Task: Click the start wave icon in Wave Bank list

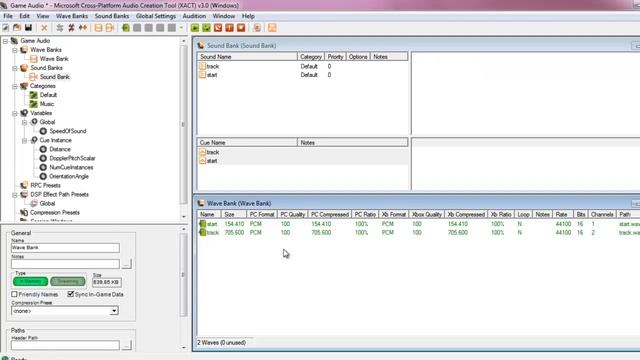Action: [x=202, y=224]
